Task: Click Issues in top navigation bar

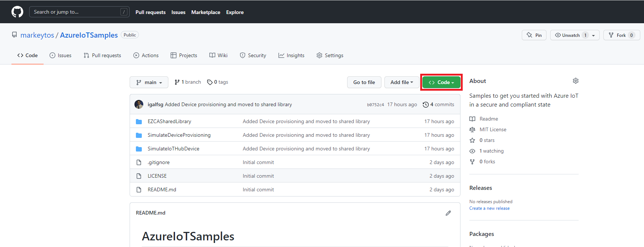Action: point(178,12)
